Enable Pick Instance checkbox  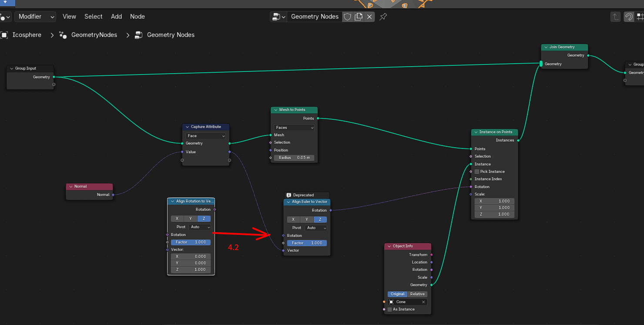pos(476,172)
